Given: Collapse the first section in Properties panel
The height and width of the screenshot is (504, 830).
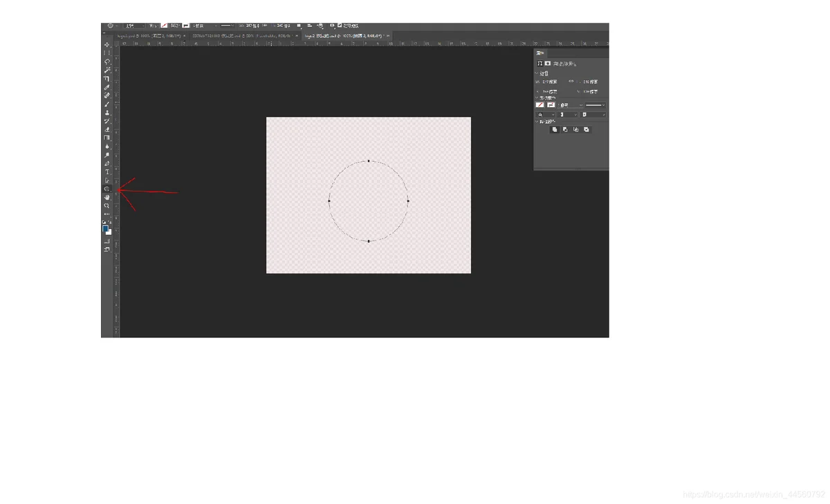Looking at the screenshot, I should [537, 73].
